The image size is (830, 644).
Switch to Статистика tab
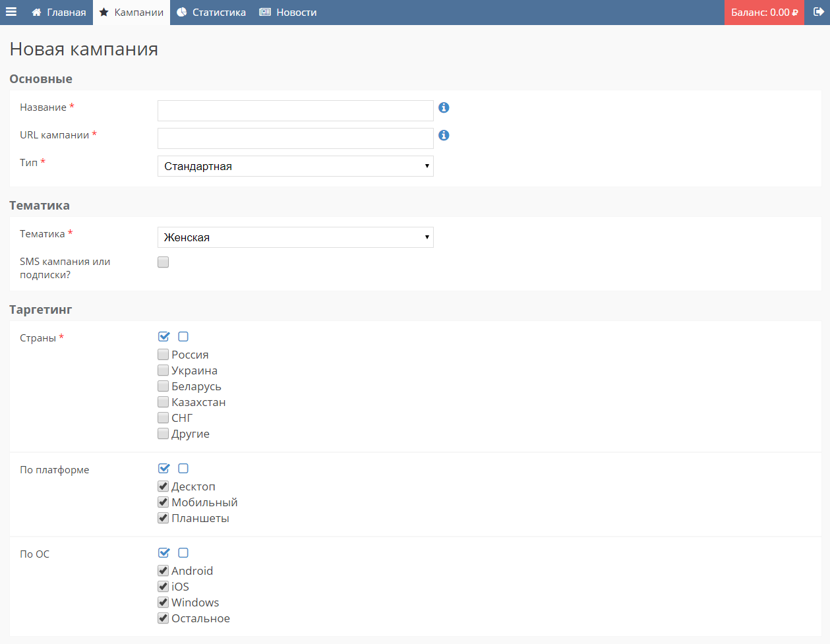(211, 13)
